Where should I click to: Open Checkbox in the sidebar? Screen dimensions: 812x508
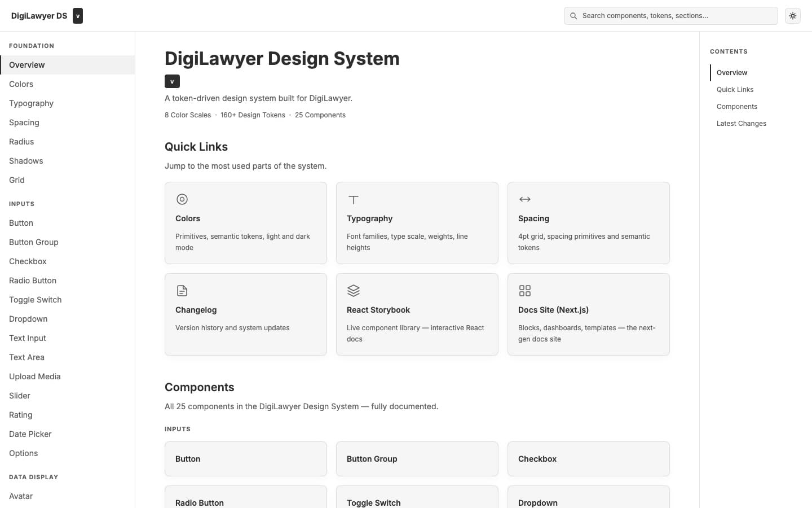68,261
